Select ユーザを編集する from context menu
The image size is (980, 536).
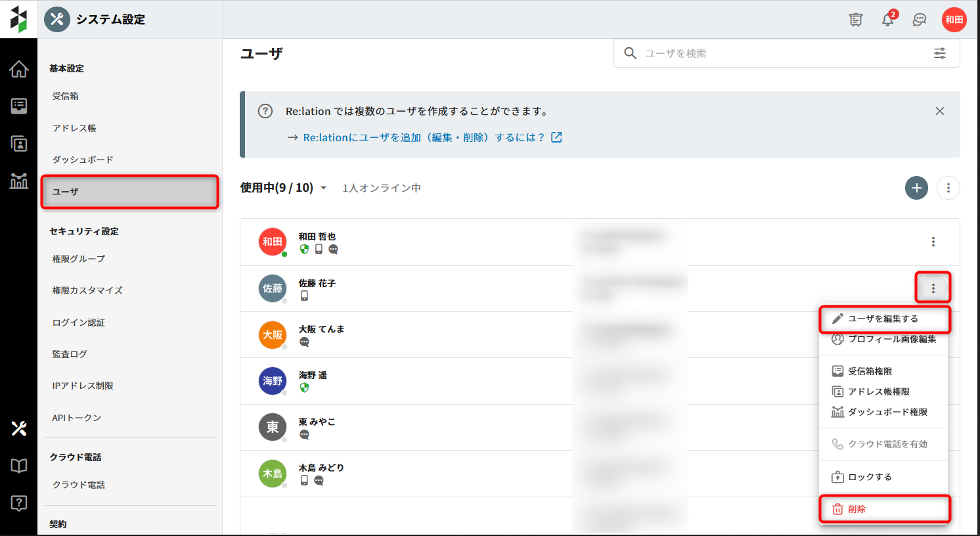click(x=883, y=319)
